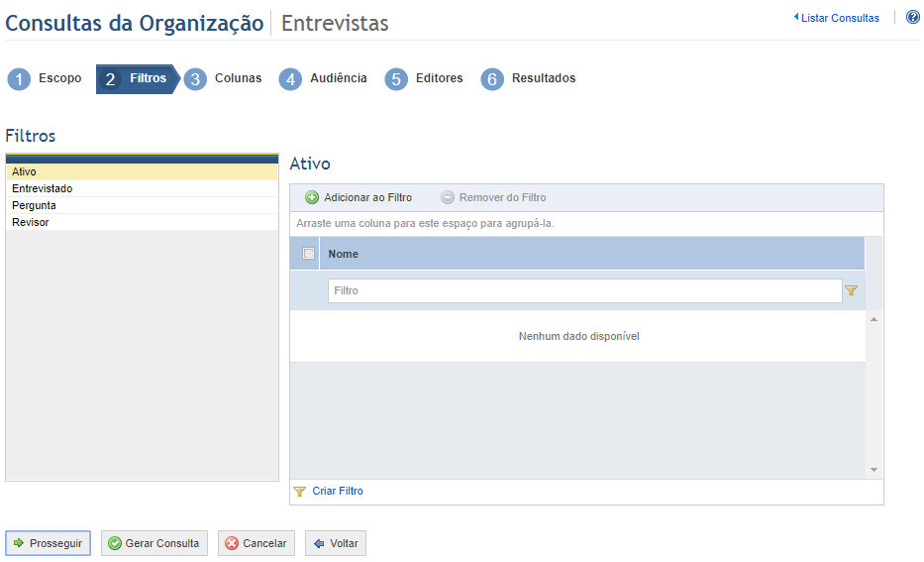
Task: Click the step 2 number on Filtros tab
Action: [x=110, y=79]
